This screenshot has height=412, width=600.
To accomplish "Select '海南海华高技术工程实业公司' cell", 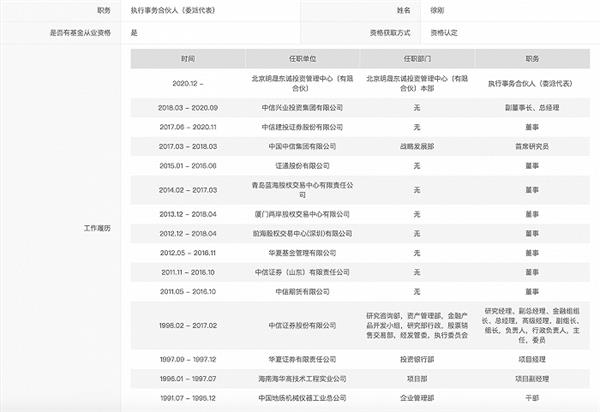I will (x=302, y=379).
